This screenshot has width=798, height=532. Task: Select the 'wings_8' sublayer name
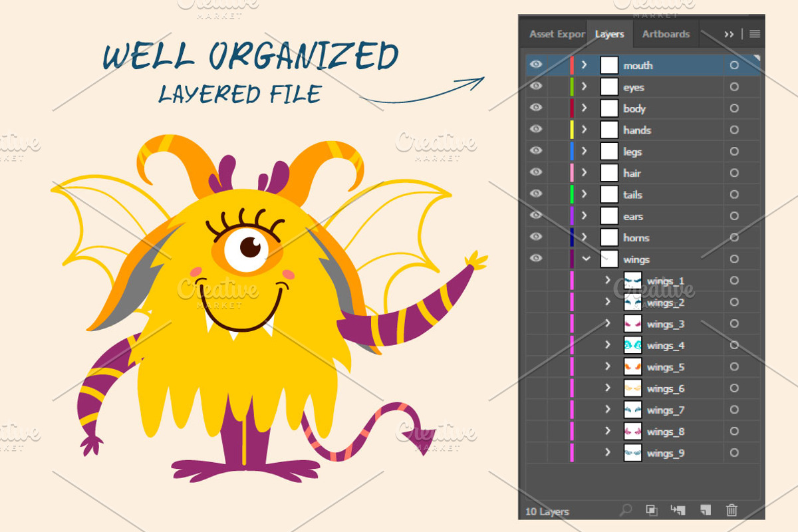click(666, 432)
